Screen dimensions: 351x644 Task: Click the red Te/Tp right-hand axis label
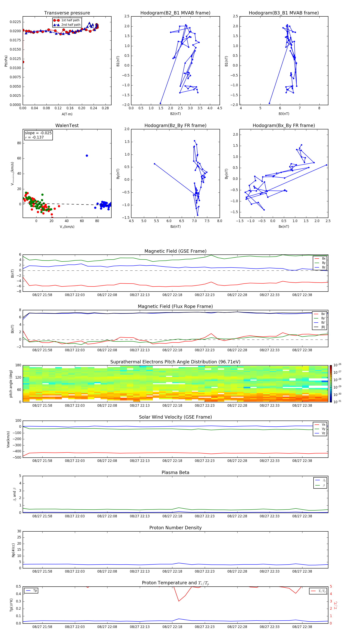(336, 605)
